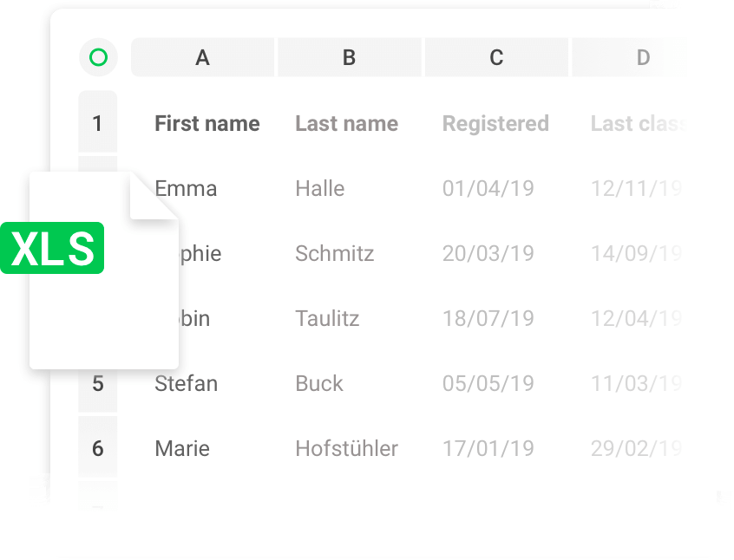Select column C header
Image resolution: width=734 pixels, height=560 pixels.
pos(496,58)
